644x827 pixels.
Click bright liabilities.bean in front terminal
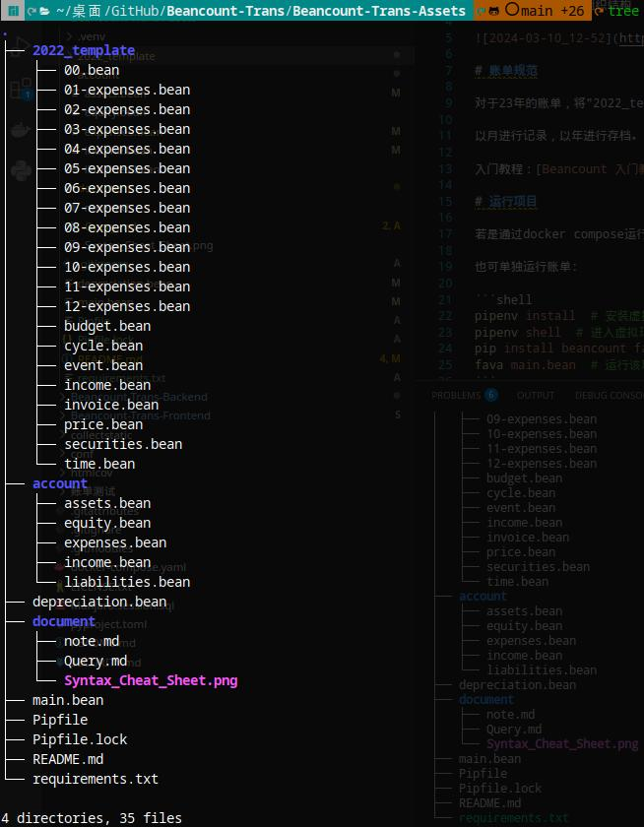(127, 582)
